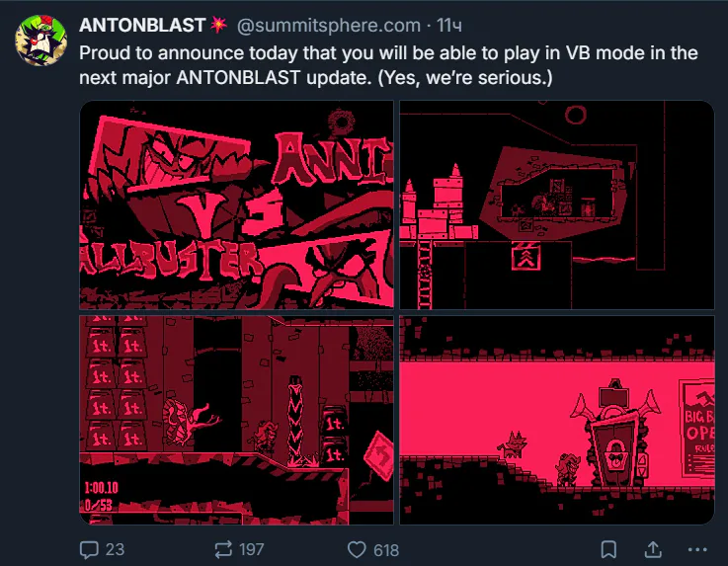Click the repost count 197
Screen dimensions: 728x566
[251, 550]
